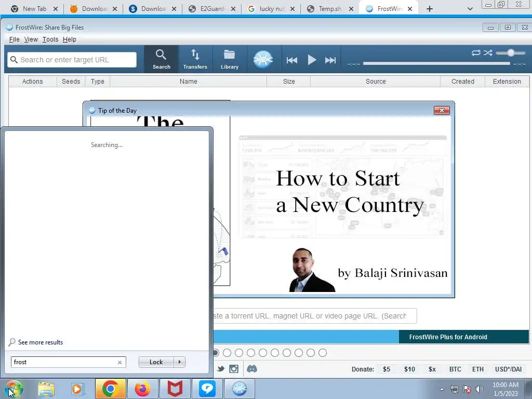Sort results by the Source column
The height and width of the screenshot is (399, 532).
pyautogui.click(x=376, y=82)
